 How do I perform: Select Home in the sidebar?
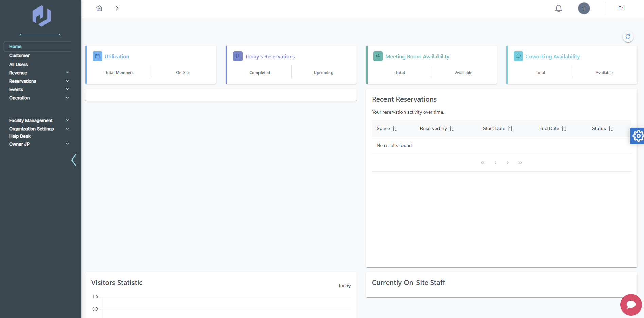[x=37, y=46]
